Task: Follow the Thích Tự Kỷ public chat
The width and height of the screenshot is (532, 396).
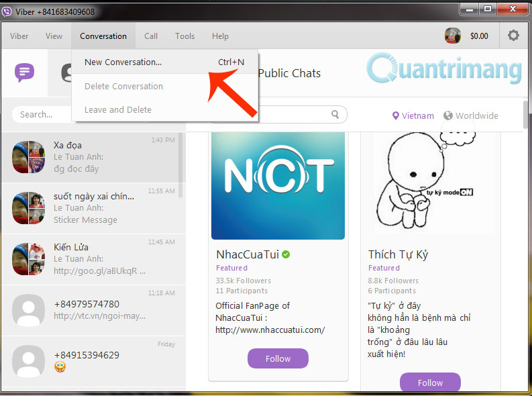Action: point(430,383)
